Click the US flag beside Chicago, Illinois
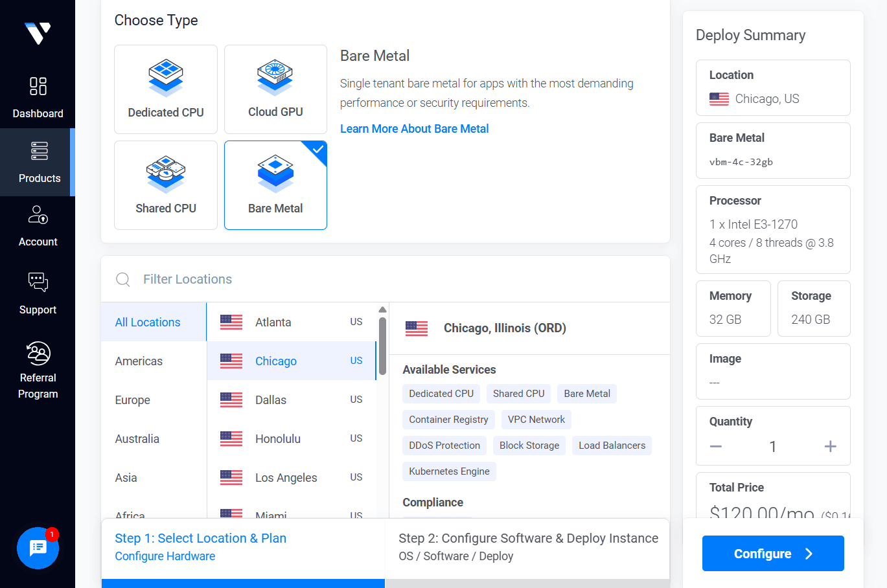Image resolution: width=887 pixels, height=588 pixels. pyautogui.click(x=417, y=328)
